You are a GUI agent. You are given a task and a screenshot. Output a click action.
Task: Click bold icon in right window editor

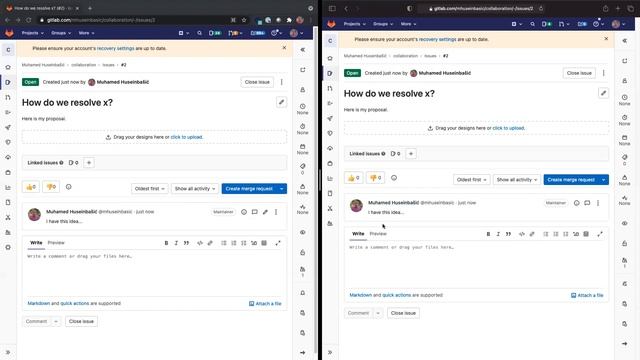pyautogui.click(x=488, y=234)
